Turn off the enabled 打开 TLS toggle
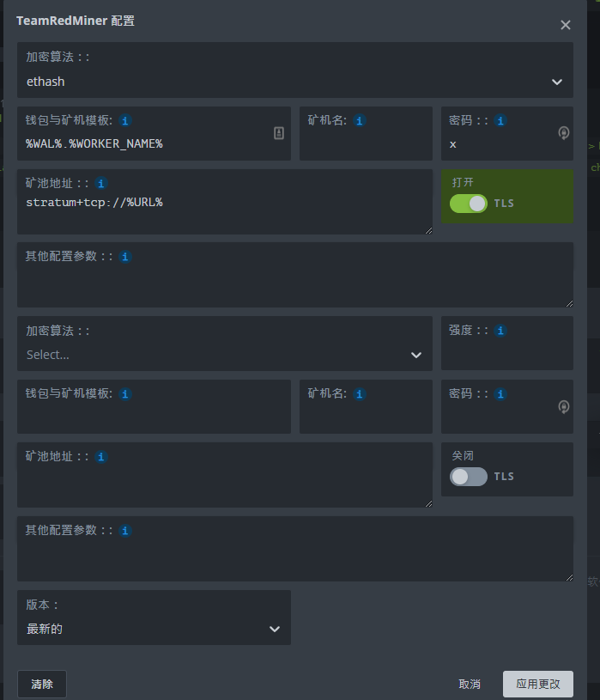600x700 pixels. [x=469, y=204]
